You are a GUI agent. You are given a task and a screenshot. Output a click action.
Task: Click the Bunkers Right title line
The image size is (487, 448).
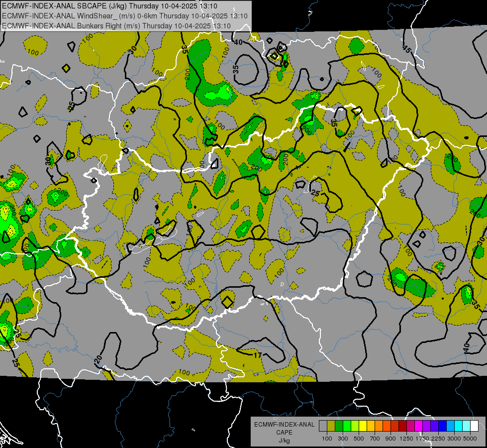[116, 26]
